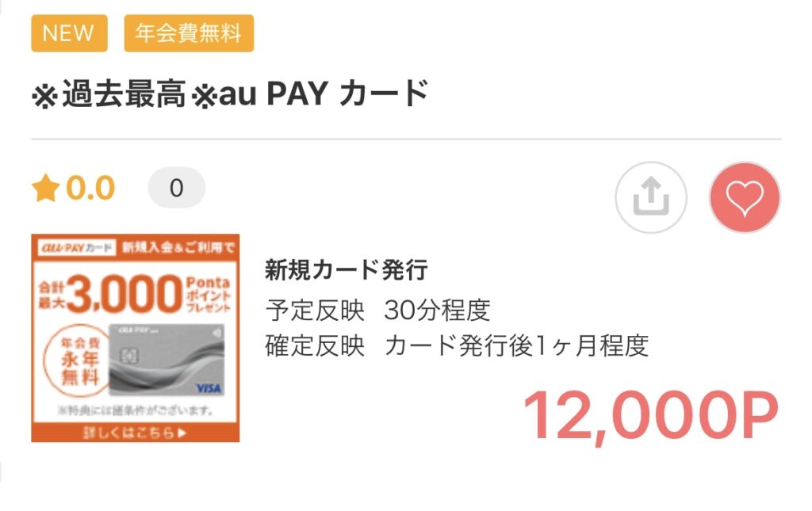Tap the 予定反映 30分程度 line
This screenshot has width=812, height=511.
[x=377, y=311]
